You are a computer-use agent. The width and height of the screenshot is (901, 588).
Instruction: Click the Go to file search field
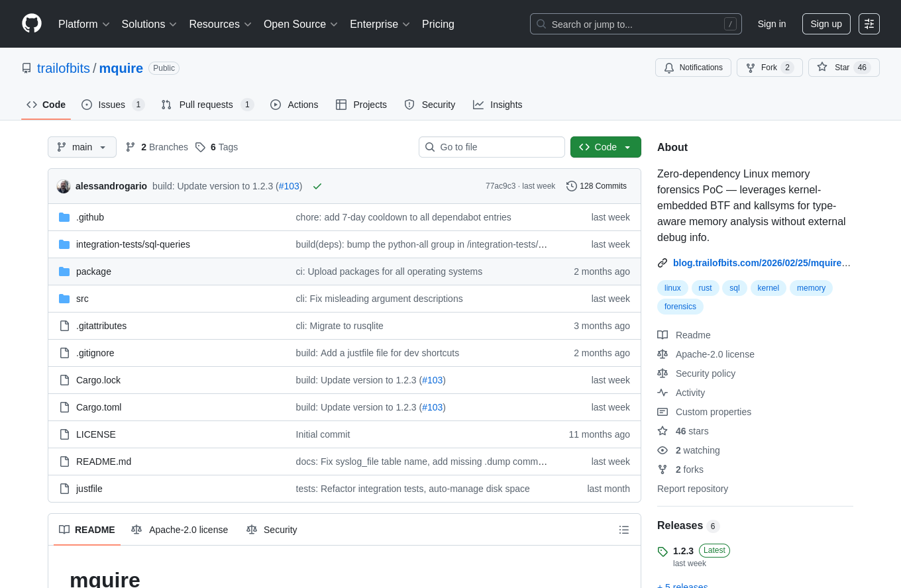pyautogui.click(x=492, y=147)
